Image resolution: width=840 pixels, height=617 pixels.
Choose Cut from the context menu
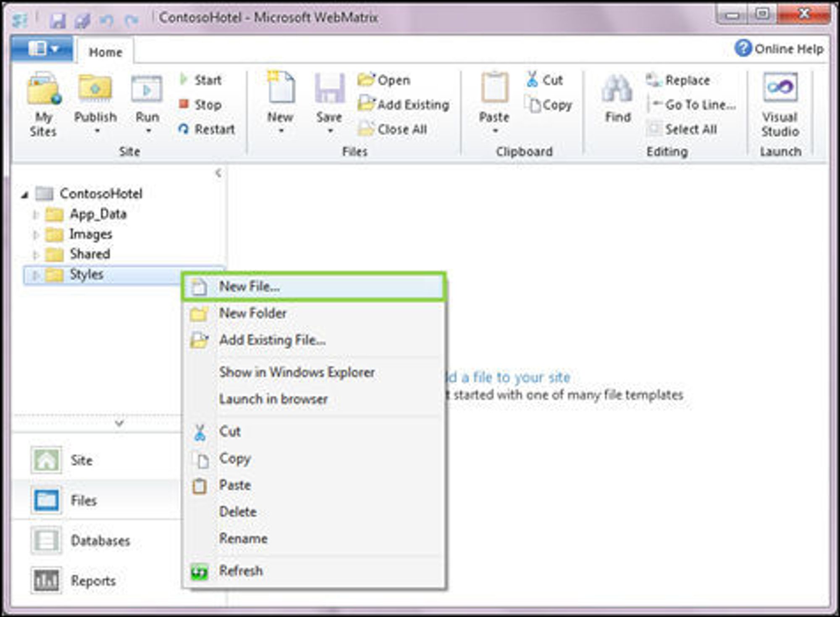click(x=313, y=431)
